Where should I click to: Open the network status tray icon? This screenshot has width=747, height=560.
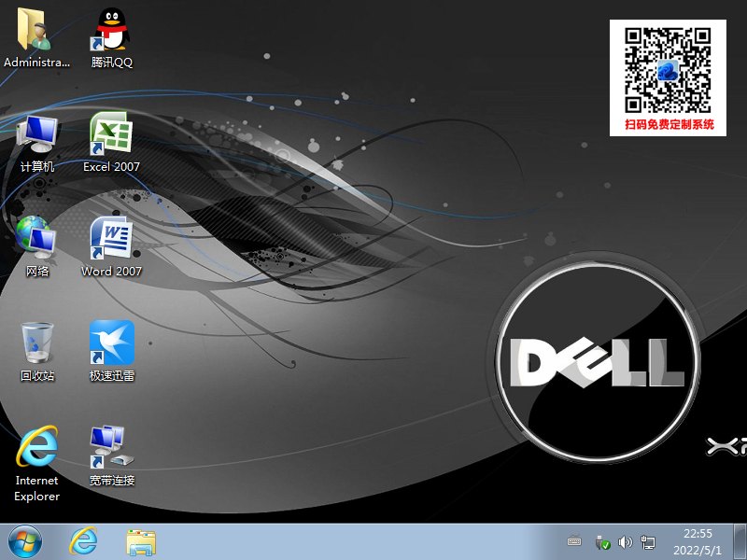pos(648,542)
